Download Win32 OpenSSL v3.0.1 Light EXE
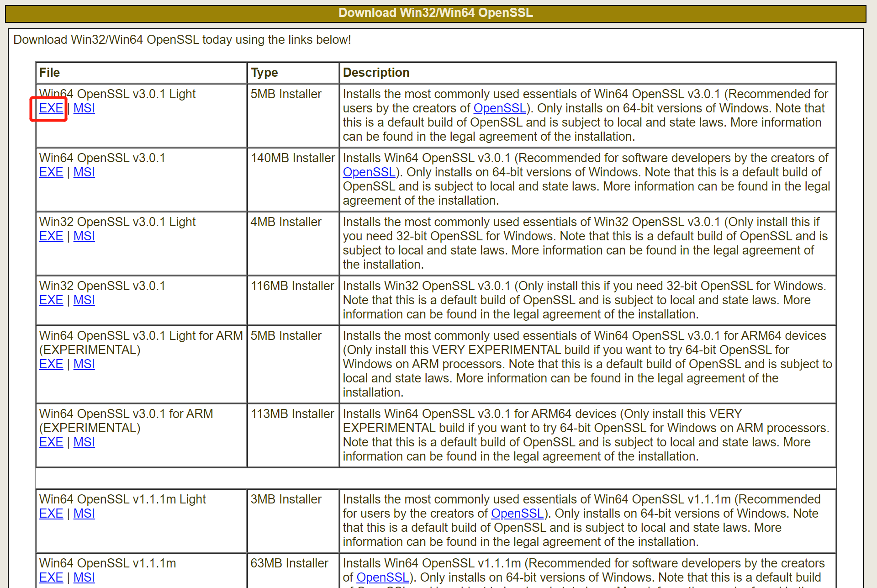The width and height of the screenshot is (877, 588). 51,236
